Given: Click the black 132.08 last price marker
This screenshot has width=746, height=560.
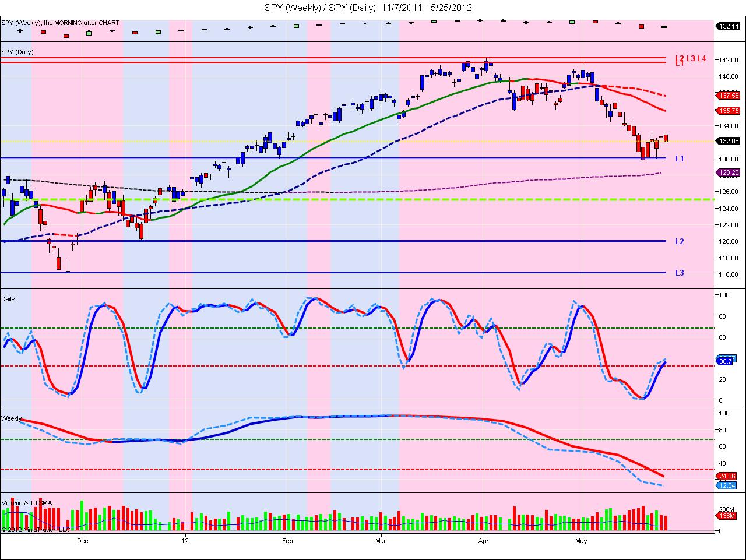Looking at the screenshot, I should click(729, 141).
